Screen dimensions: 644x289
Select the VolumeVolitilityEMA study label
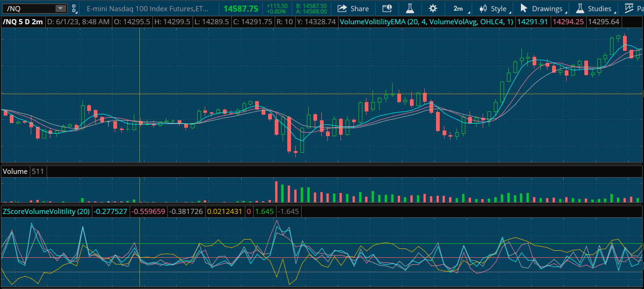(427, 22)
